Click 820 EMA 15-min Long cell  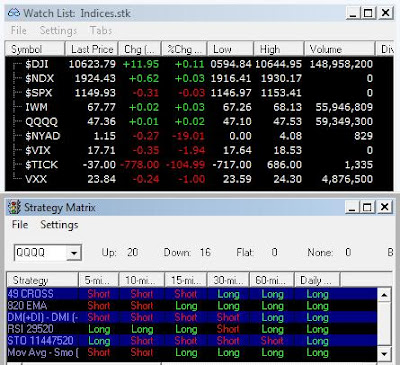tap(186, 306)
